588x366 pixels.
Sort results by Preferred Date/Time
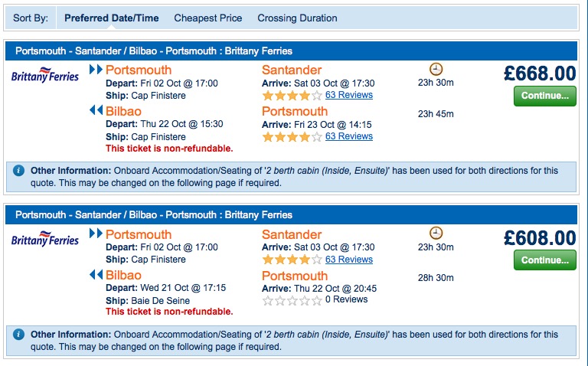coord(111,18)
